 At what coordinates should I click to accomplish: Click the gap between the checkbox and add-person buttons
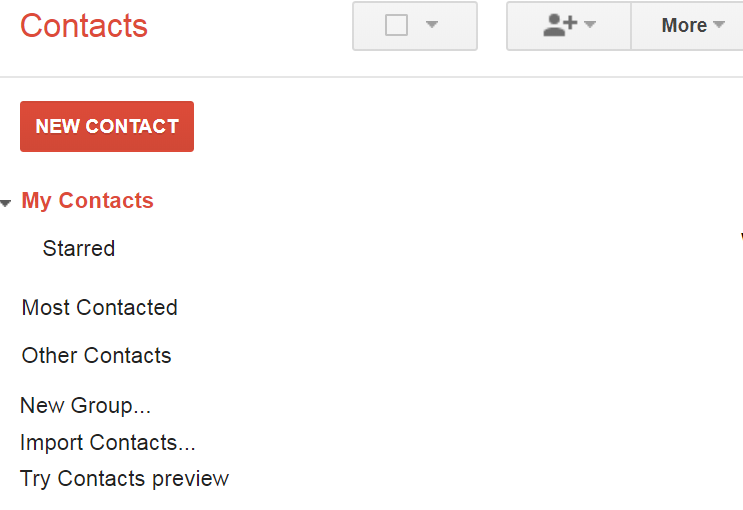coord(492,26)
